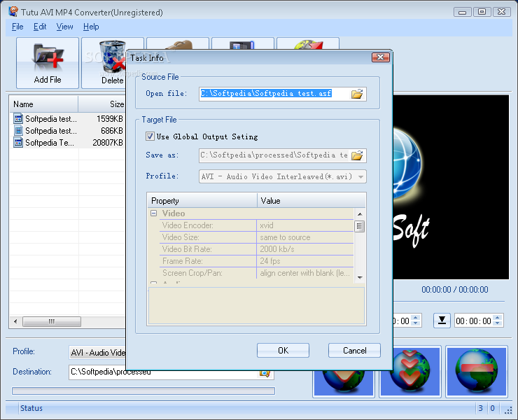Image resolution: width=518 pixels, height=420 pixels.
Task: Open main window Profile combo box
Action: coord(97,353)
